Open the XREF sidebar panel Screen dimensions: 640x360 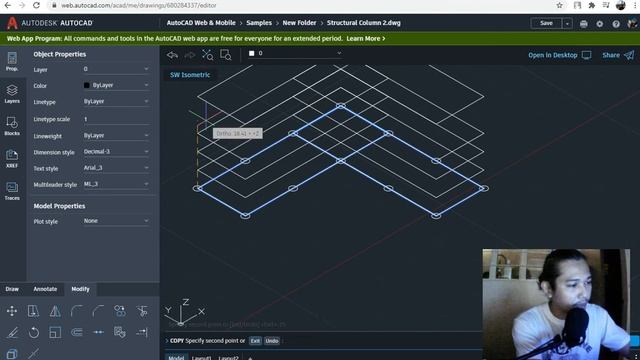12,158
